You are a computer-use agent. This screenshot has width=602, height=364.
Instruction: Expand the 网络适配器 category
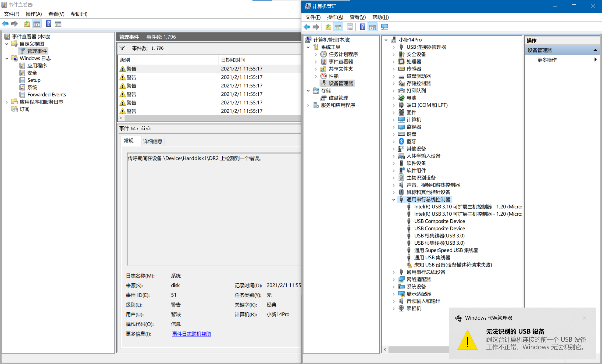[394, 279]
